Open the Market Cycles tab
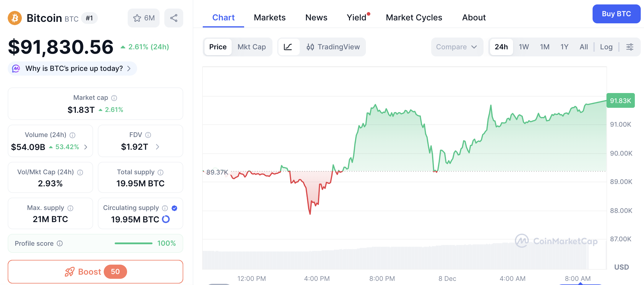 click(x=413, y=17)
